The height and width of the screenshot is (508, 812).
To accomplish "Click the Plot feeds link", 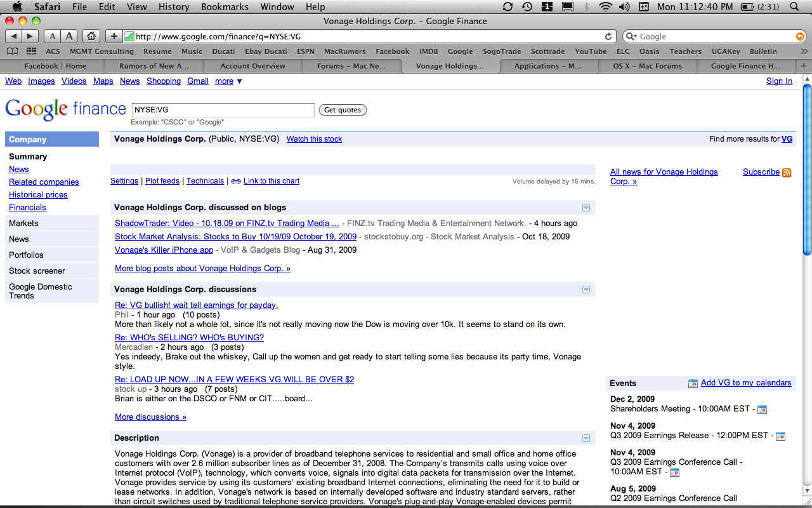I will [162, 181].
